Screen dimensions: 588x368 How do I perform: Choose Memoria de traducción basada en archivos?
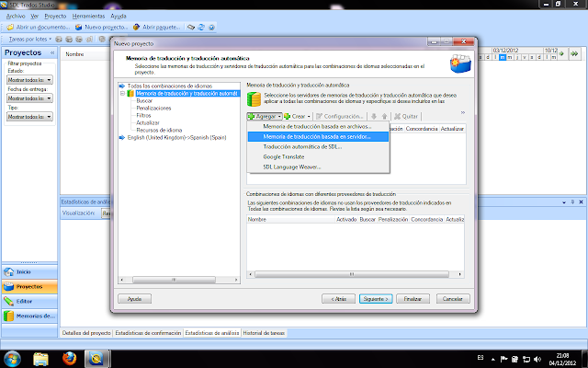tap(318, 127)
